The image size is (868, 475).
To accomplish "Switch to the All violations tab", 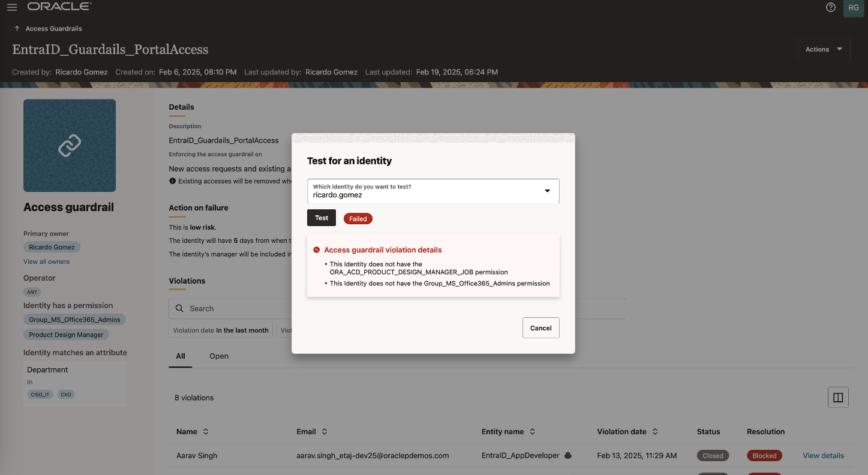I will click(x=181, y=356).
